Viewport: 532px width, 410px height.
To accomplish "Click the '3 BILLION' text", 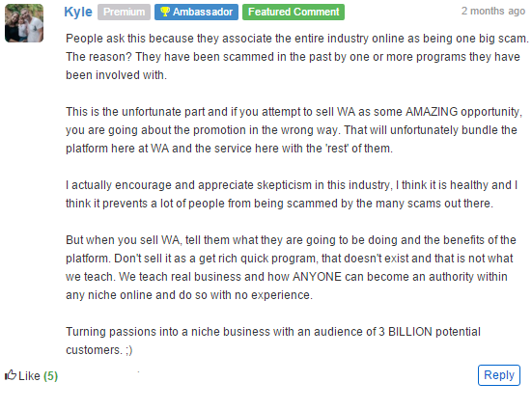I will click(x=406, y=331).
